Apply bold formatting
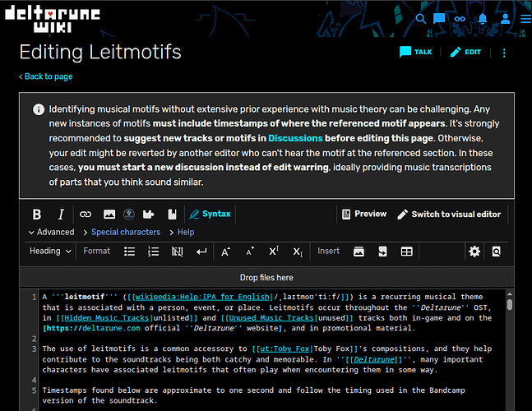The image size is (532, 411). (x=37, y=215)
